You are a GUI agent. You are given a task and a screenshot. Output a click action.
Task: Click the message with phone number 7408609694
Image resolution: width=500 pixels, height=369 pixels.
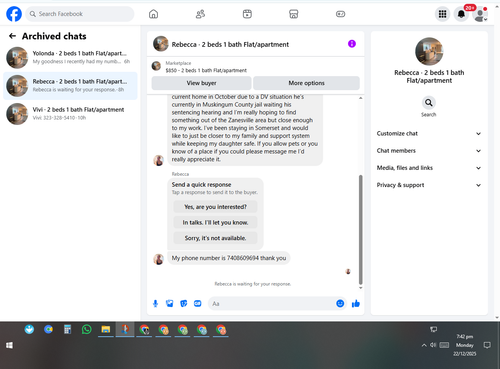click(229, 258)
